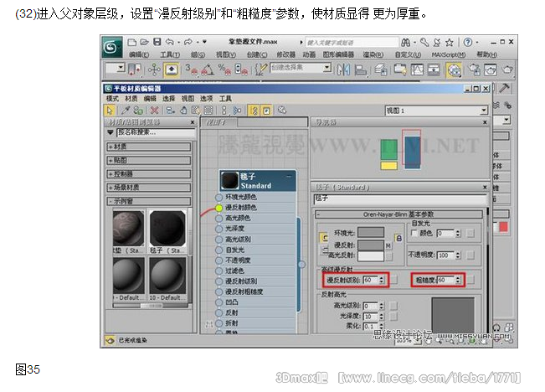Click the M map button beside 漫反射
The width and height of the screenshot is (545, 392).
tap(388, 245)
